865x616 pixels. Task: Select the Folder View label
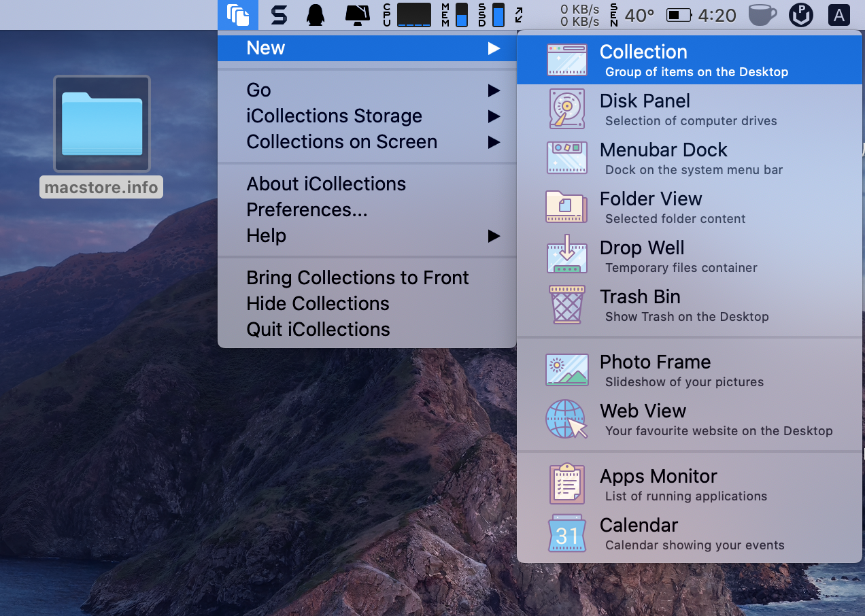pyautogui.click(x=651, y=199)
